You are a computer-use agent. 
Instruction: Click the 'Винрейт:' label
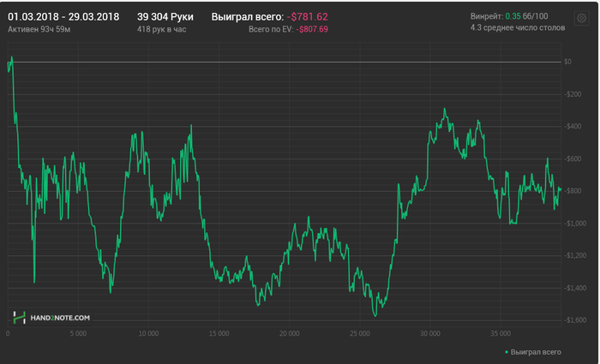point(487,16)
